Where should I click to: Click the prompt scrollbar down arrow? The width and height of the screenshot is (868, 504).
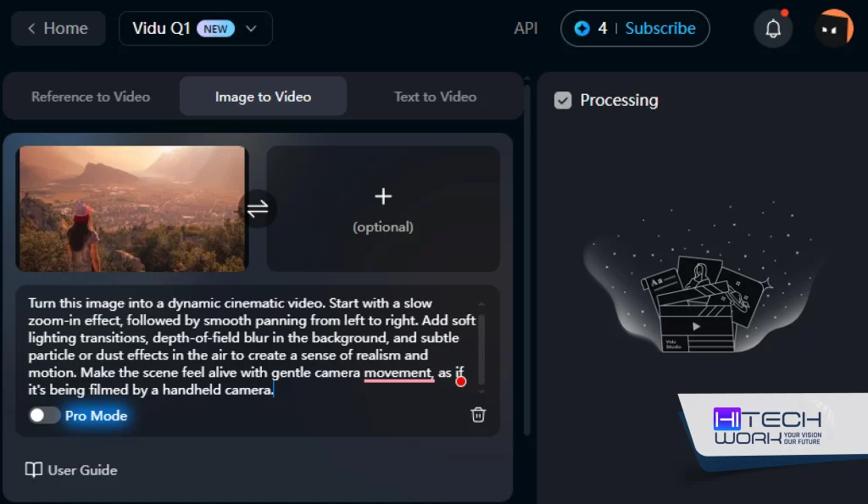(x=481, y=391)
